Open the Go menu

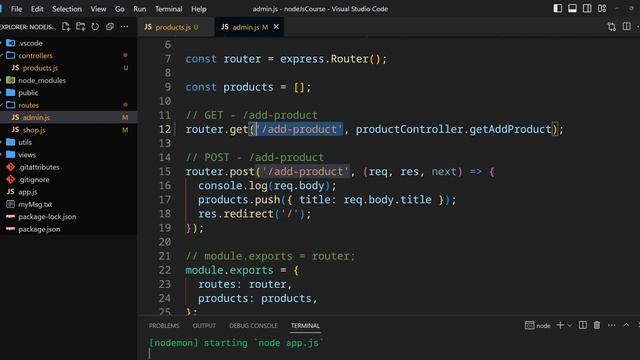tap(120, 9)
